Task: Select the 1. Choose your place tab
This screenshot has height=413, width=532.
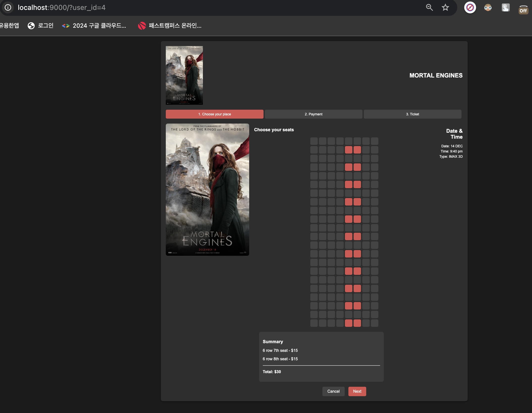Action: (214, 114)
